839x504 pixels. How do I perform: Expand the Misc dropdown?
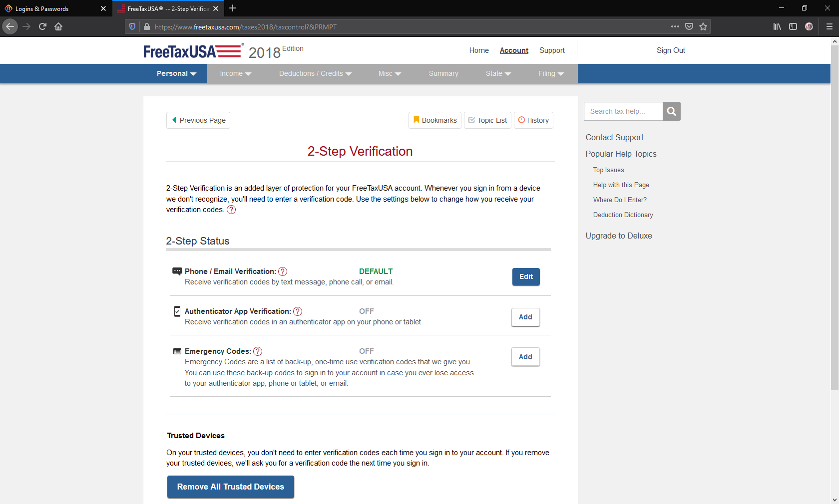[390, 73]
